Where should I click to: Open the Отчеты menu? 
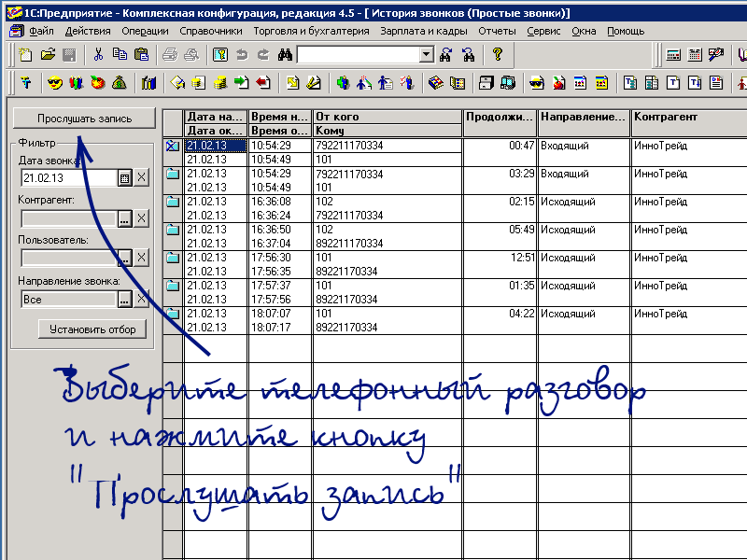[497, 31]
